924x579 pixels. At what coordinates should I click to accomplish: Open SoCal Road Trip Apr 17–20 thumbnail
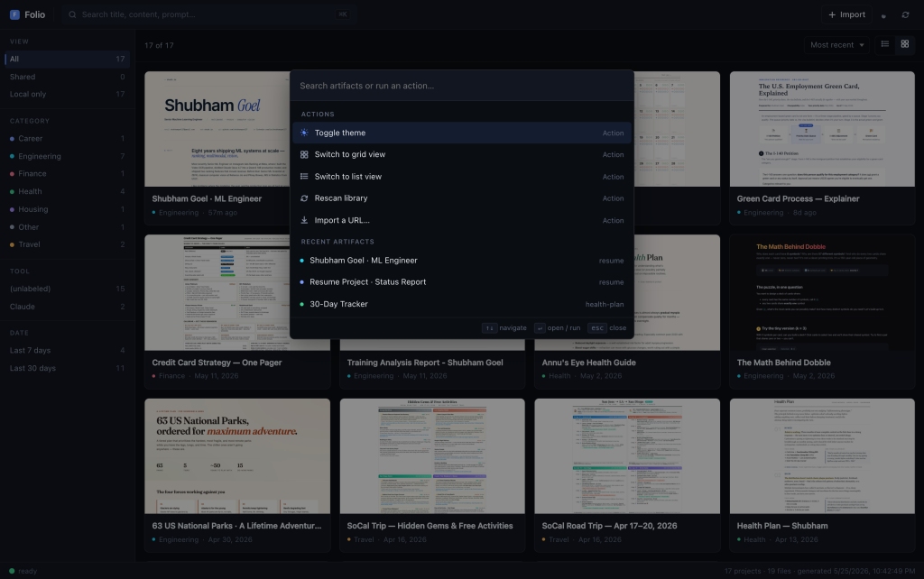click(x=627, y=456)
